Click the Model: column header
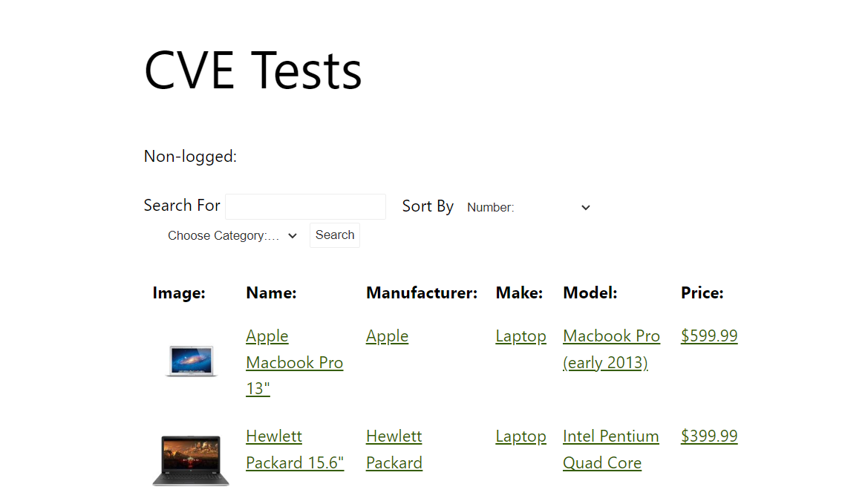 click(x=590, y=293)
